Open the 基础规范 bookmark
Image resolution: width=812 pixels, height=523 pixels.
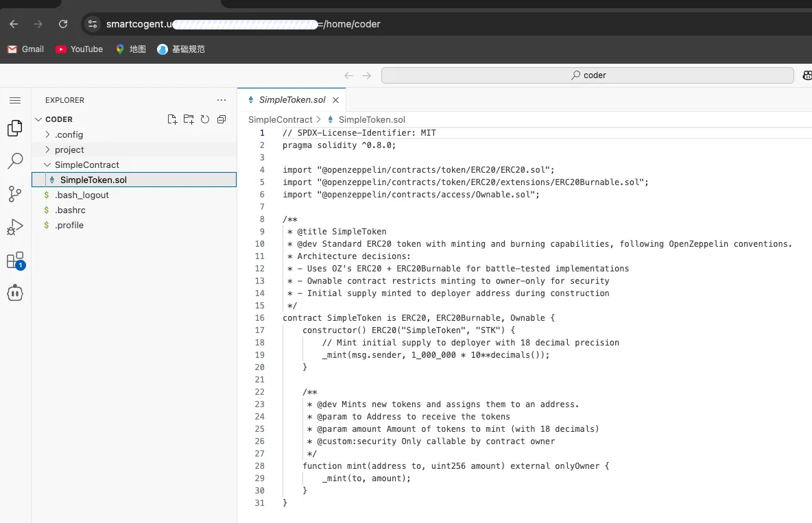click(181, 49)
